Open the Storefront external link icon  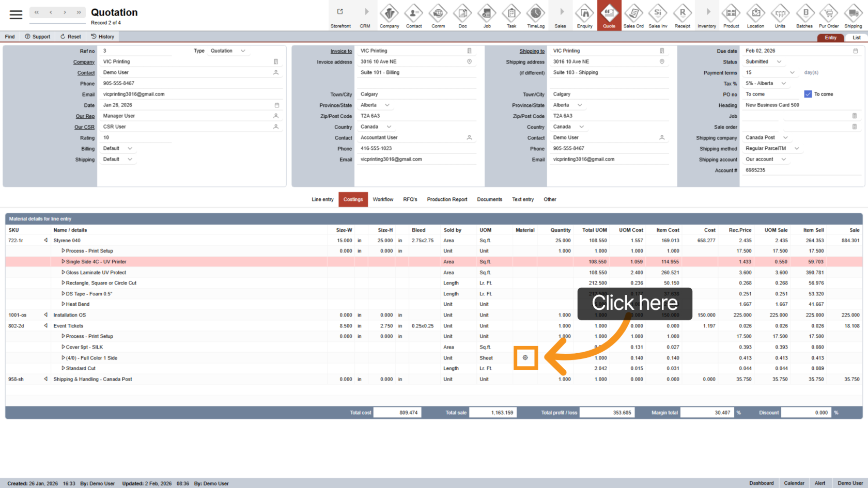340,12
